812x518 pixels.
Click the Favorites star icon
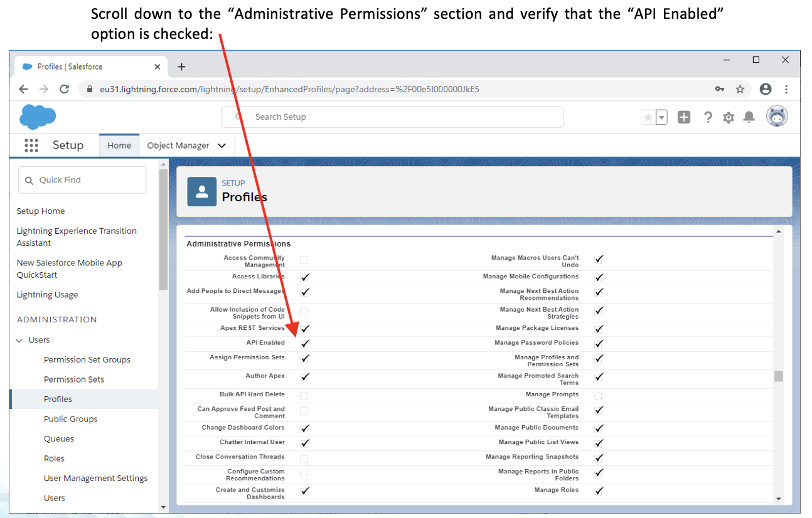coord(648,117)
